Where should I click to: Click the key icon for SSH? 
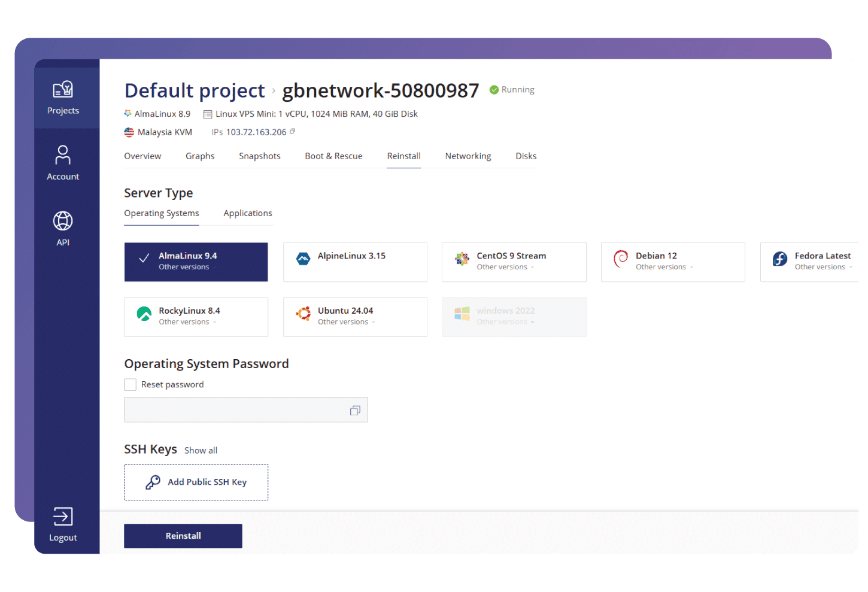coord(153,482)
